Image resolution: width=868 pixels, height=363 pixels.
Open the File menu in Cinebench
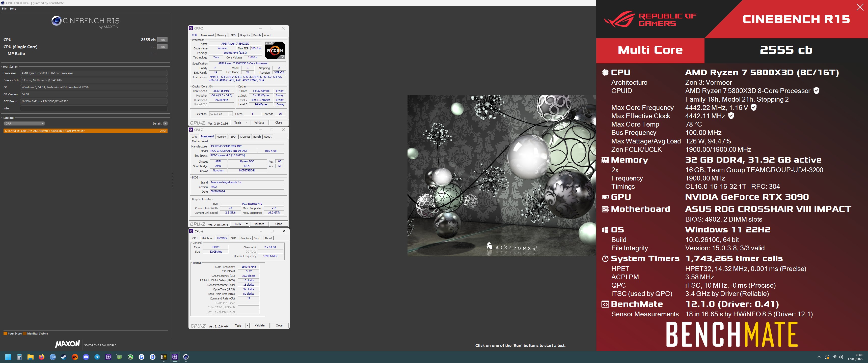[x=4, y=9]
